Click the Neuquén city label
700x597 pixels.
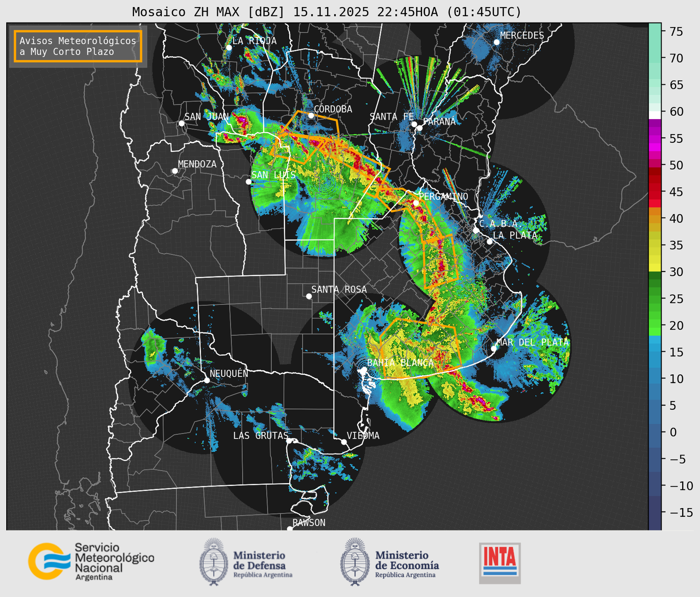point(229,373)
